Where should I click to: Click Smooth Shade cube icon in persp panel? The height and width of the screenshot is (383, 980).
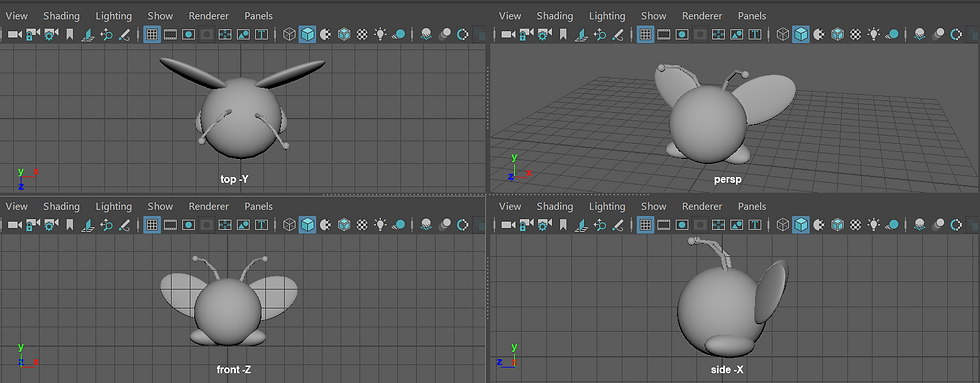click(x=801, y=34)
